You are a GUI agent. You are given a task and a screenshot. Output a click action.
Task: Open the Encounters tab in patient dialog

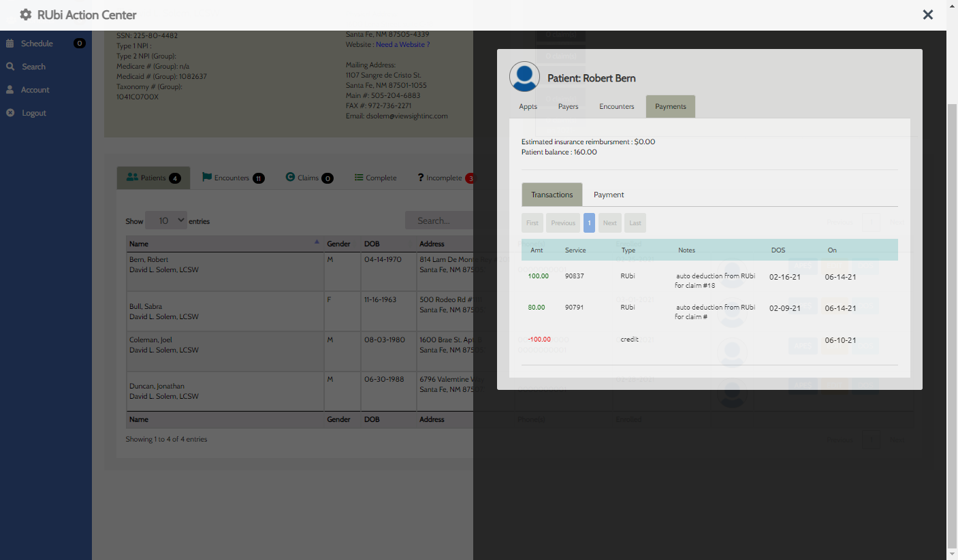(x=616, y=107)
